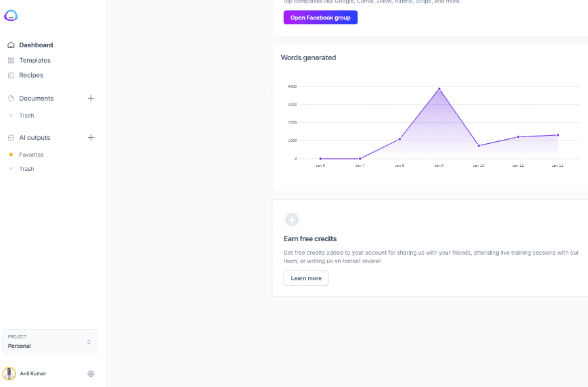Click the yellow Favorites dot
This screenshot has width=588, height=387.
(11, 155)
